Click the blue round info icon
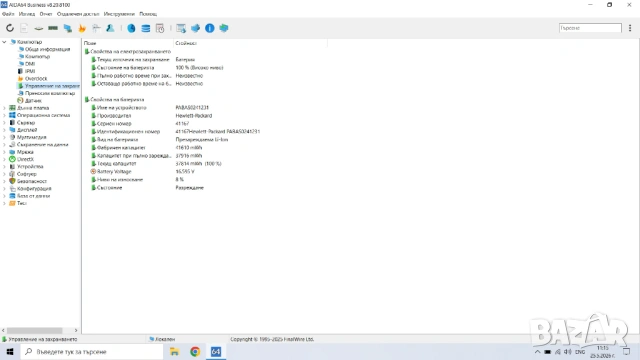Viewport: 640px width, 360px height. click(210, 28)
